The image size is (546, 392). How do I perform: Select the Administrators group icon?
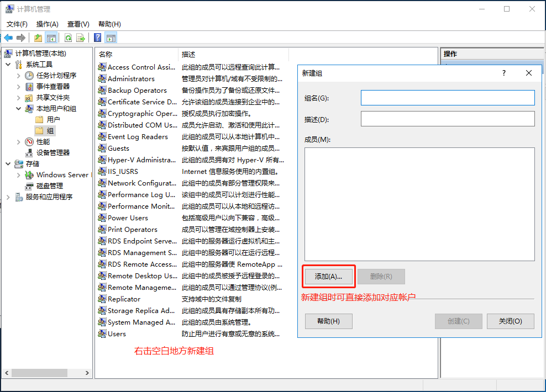pos(102,78)
